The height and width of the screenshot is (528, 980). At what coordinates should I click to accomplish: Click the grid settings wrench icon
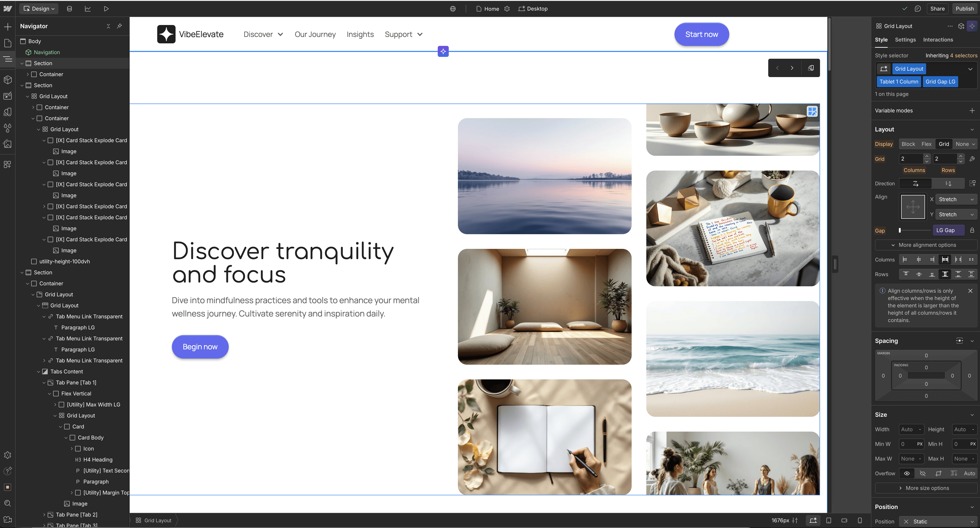tap(972, 159)
